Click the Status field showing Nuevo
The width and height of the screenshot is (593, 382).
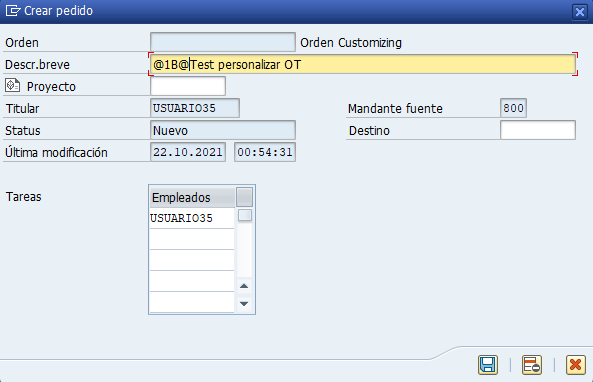(x=223, y=130)
